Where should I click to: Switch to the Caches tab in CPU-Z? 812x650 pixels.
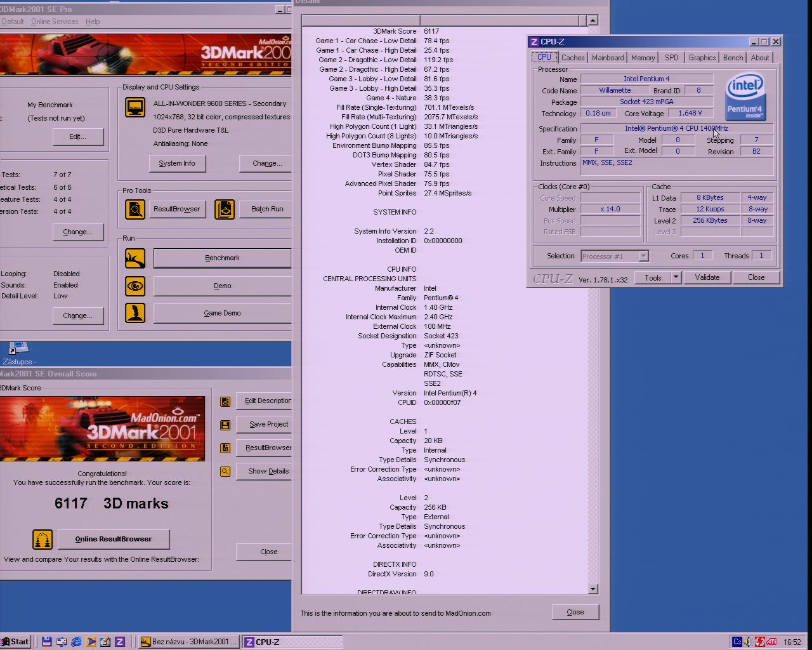coord(573,57)
